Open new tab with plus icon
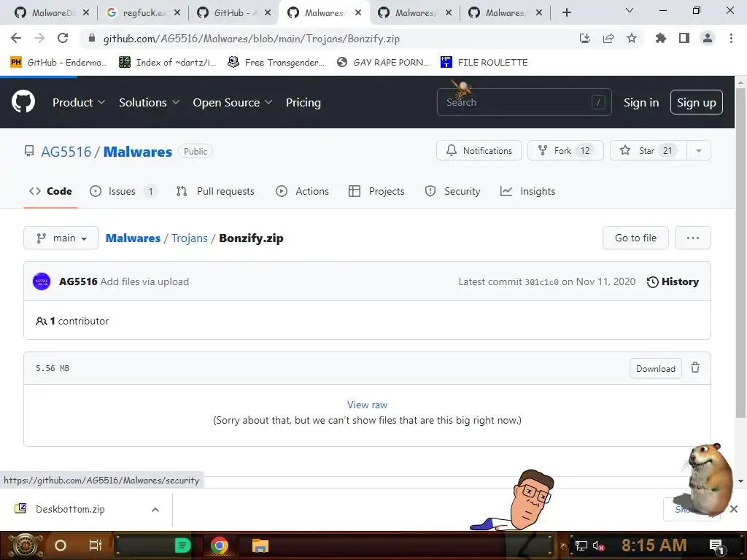The image size is (747, 560). (x=566, y=12)
